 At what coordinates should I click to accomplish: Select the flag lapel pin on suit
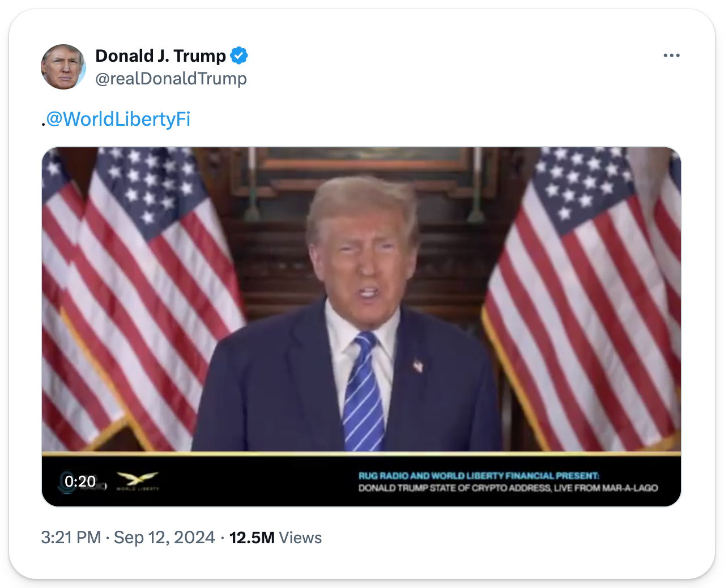pyautogui.click(x=418, y=366)
